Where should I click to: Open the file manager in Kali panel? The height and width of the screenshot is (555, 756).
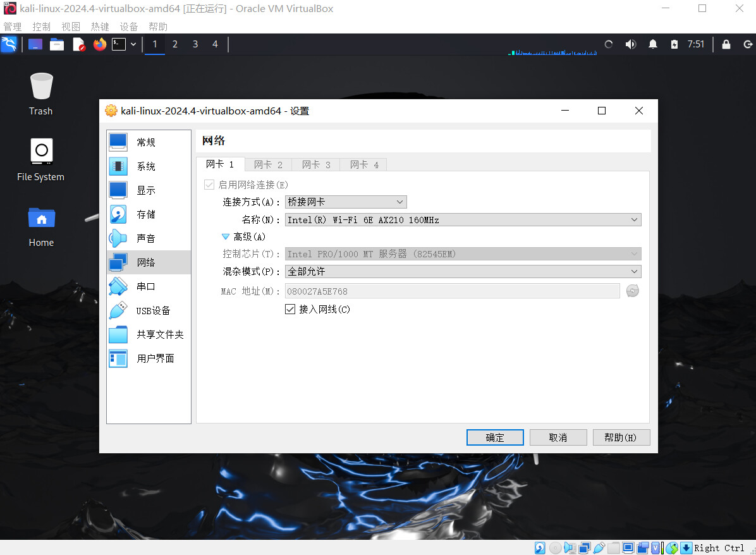(57, 44)
